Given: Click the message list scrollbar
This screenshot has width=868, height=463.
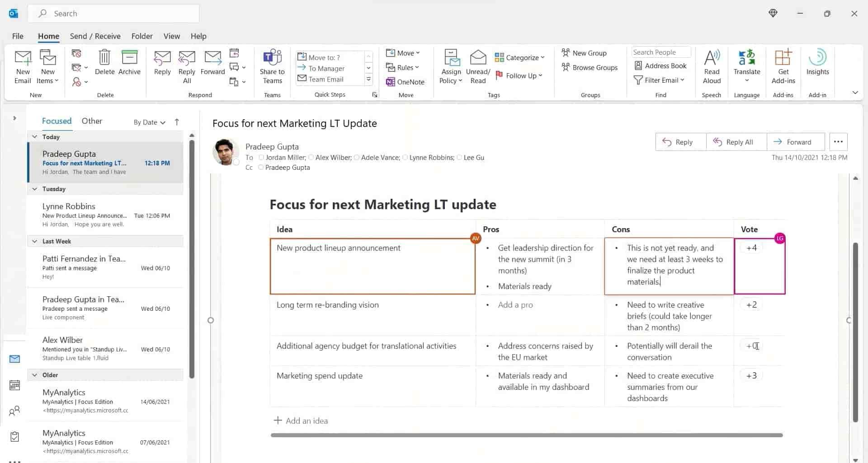Looking at the screenshot, I should pos(192,259).
